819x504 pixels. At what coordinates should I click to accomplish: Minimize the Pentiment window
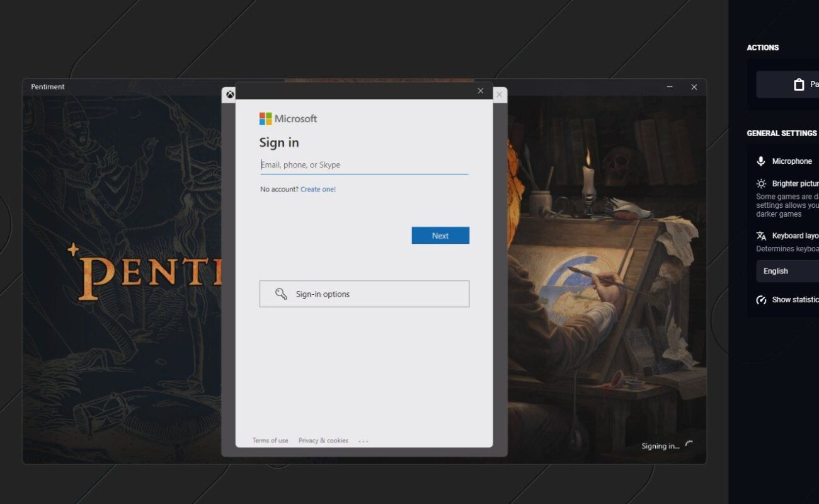pyautogui.click(x=670, y=87)
